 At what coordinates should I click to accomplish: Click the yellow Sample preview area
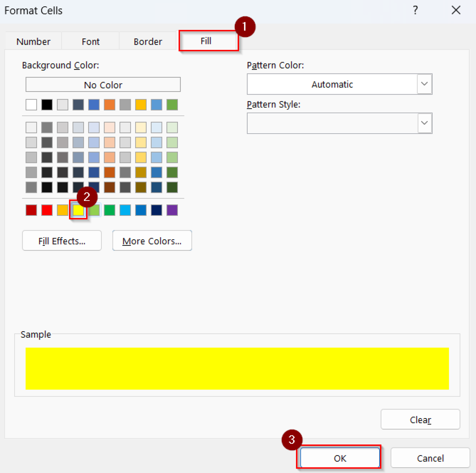(237, 368)
